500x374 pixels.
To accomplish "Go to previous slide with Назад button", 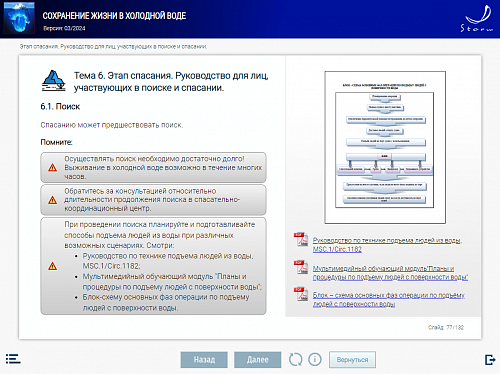I will click(x=204, y=360).
